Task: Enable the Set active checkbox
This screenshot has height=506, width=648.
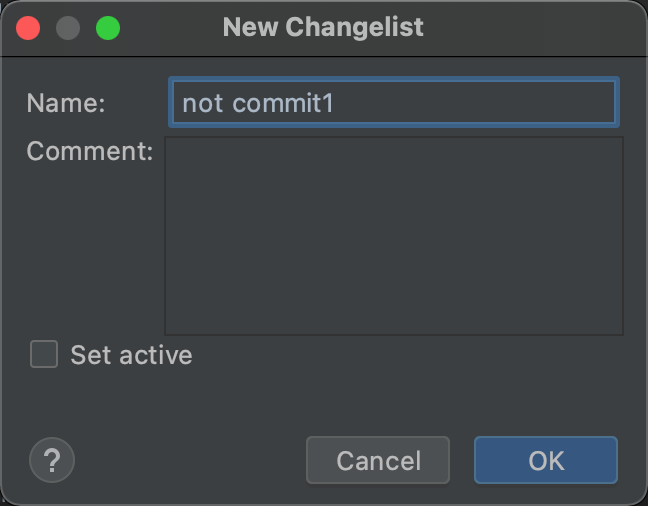Action: coord(44,354)
